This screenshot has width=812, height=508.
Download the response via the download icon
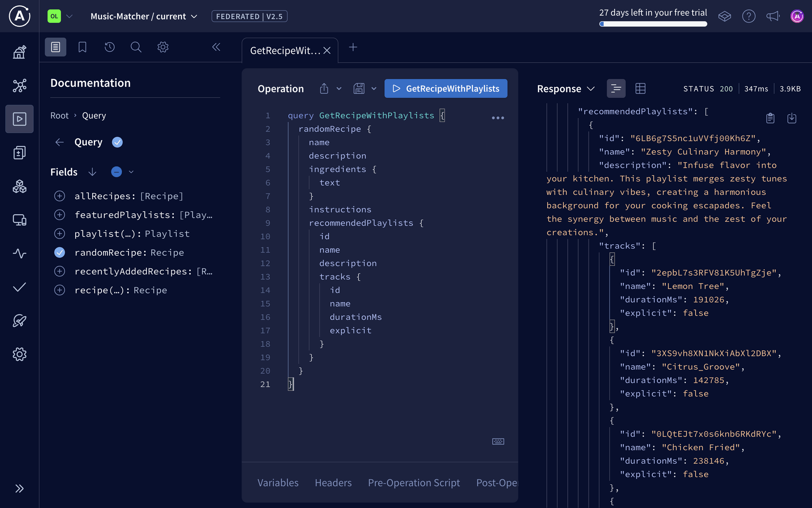coord(792,118)
